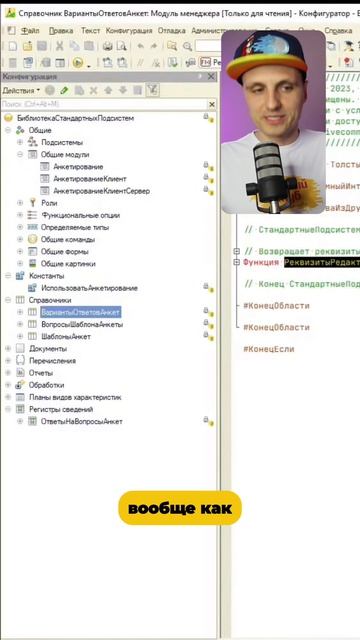Click the Save toolbar icon

(42, 46)
